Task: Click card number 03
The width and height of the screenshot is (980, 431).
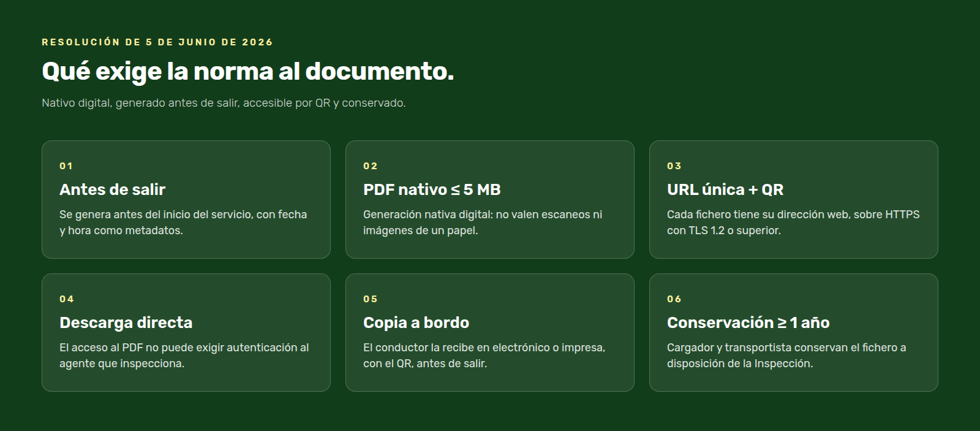Action: 674,166
